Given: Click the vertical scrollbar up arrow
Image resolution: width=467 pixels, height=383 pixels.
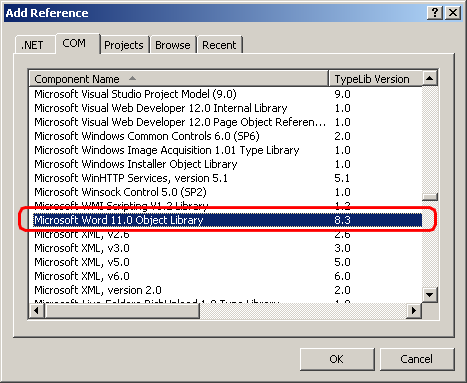Looking at the screenshot, I should coord(430,79).
